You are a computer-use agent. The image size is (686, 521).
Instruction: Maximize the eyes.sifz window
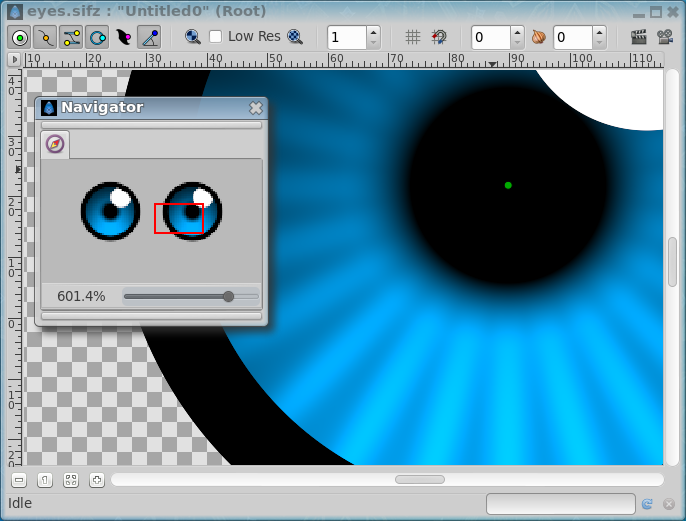(656, 12)
